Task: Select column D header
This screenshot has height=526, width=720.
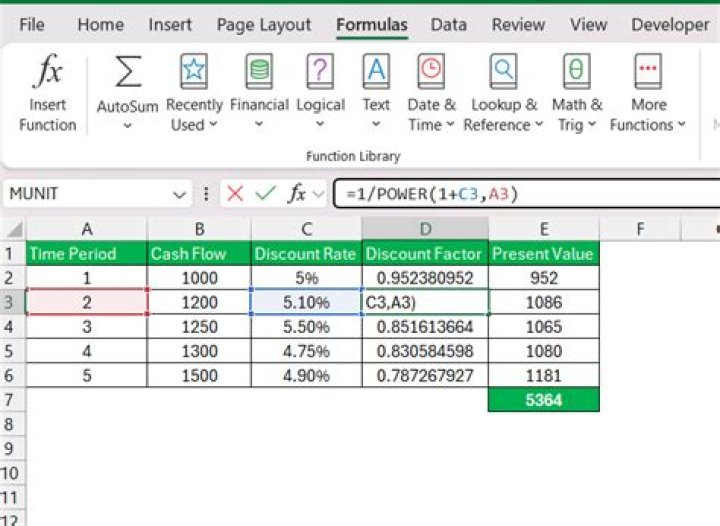Action: 425,229
